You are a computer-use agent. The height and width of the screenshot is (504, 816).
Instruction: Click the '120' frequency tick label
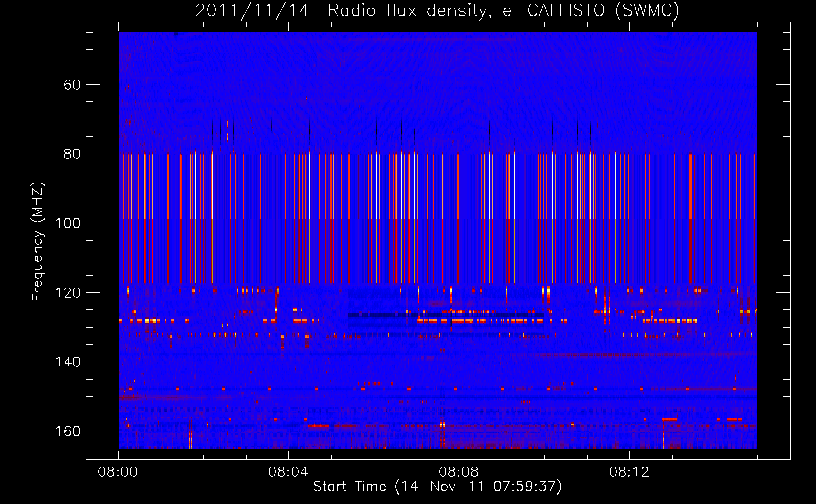click(x=68, y=293)
